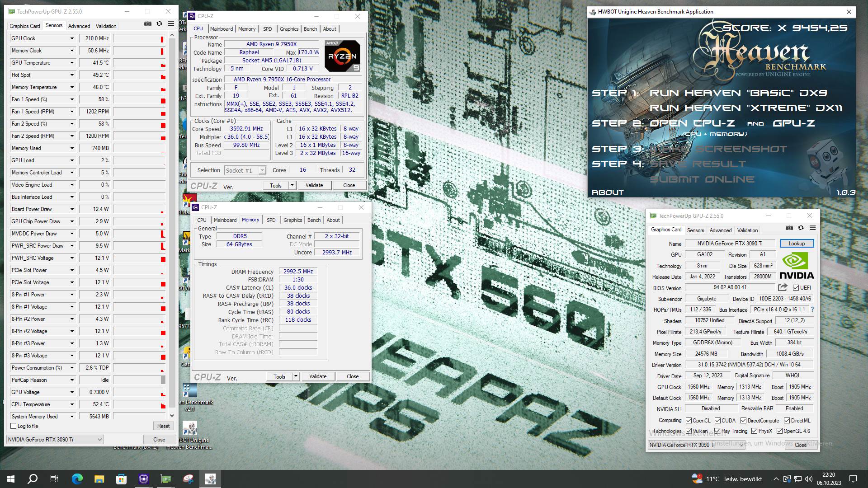Image resolution: width=868 pixels, height=488 pixels.
Task: Click ABOUT in HWBOT Heaven app
Action: [x=608, y=192]
